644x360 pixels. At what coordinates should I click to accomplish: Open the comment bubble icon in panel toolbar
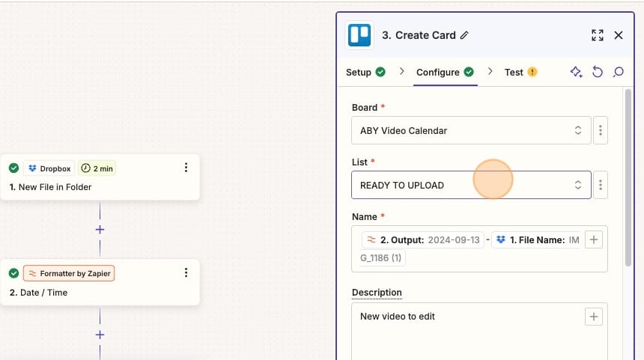pos(618,73)
